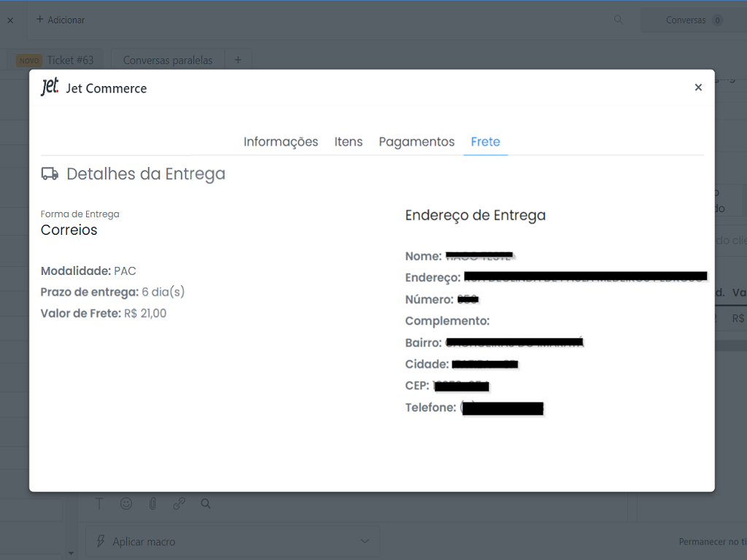
Task: Open the Conversas paralelas tab
Action: tap(168, 60)
